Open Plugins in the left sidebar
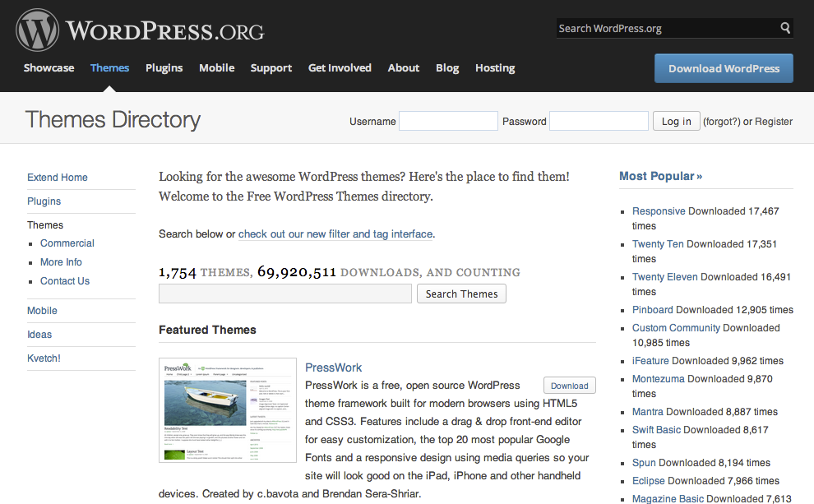 tap(44, 201)
